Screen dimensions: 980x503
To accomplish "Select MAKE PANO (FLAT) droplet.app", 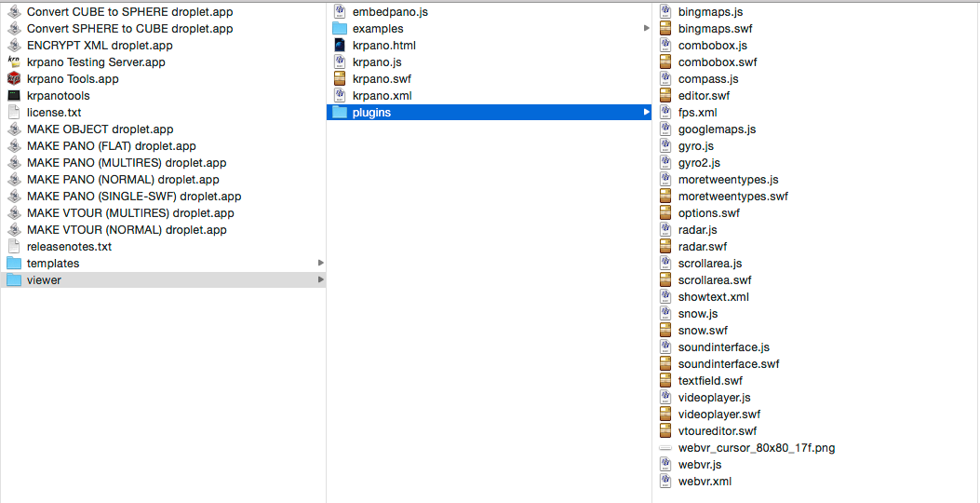I will click(x=112, y=145).
